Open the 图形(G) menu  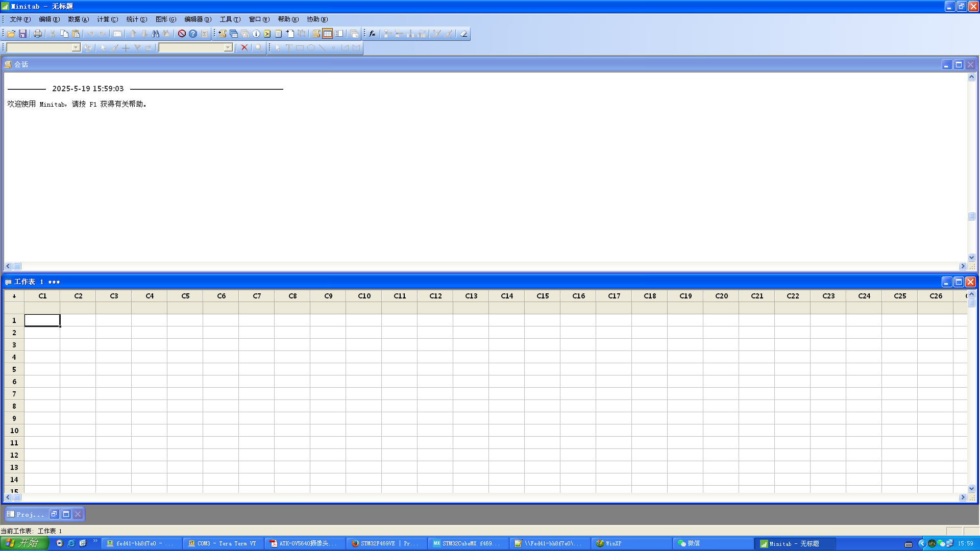165,19
